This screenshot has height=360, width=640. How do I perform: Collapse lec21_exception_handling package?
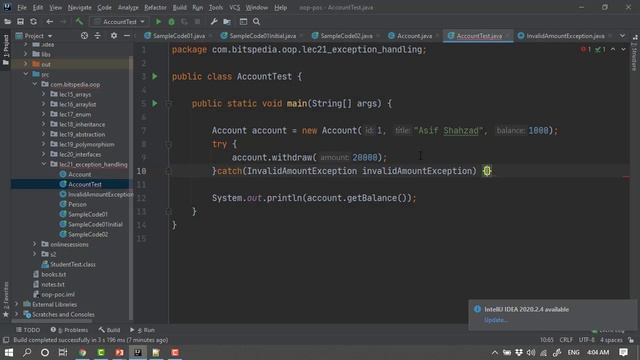point(44,164)
